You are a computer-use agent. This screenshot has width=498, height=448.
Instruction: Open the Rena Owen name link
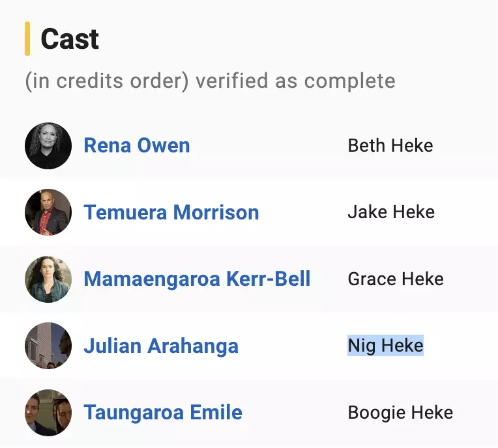[137, 146]
